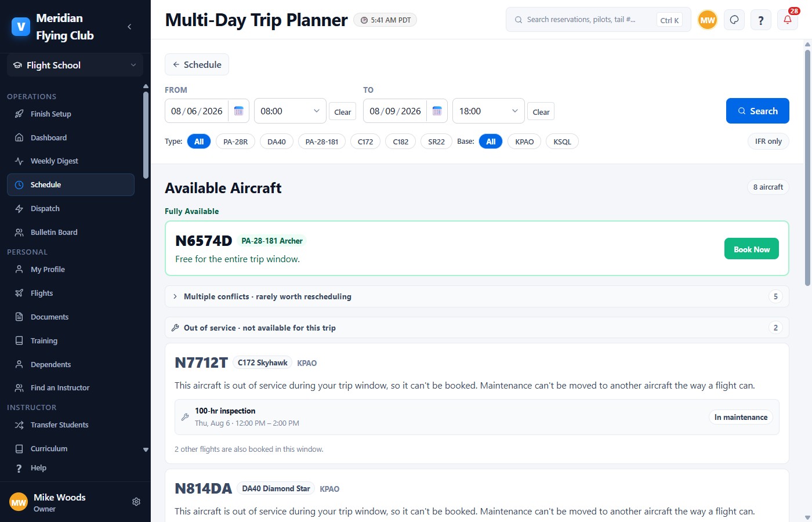Viewport: 812px width, 522px height.
Task: Click the 5:41 AM PDT clock badge
Action: (x=385, y=20)
